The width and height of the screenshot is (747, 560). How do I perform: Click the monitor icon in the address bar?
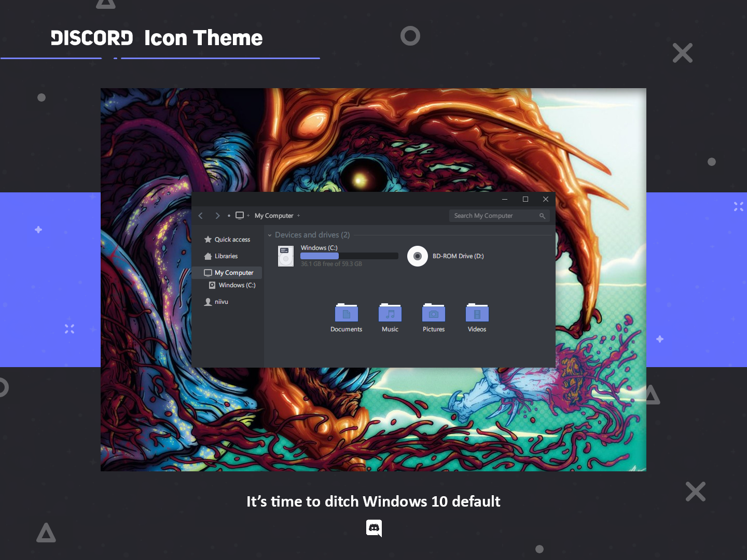pyautogui.click(x=240, y=215)
